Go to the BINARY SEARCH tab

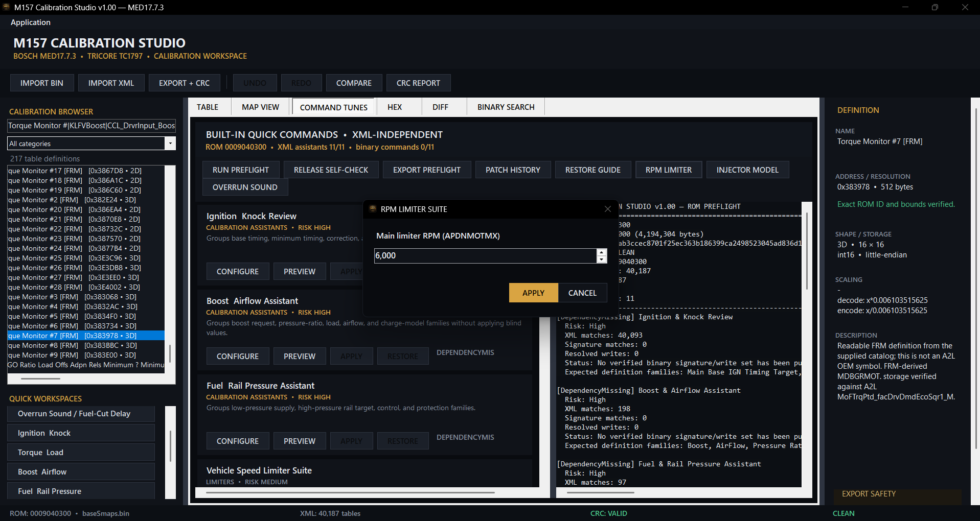[x=506, y=107]
